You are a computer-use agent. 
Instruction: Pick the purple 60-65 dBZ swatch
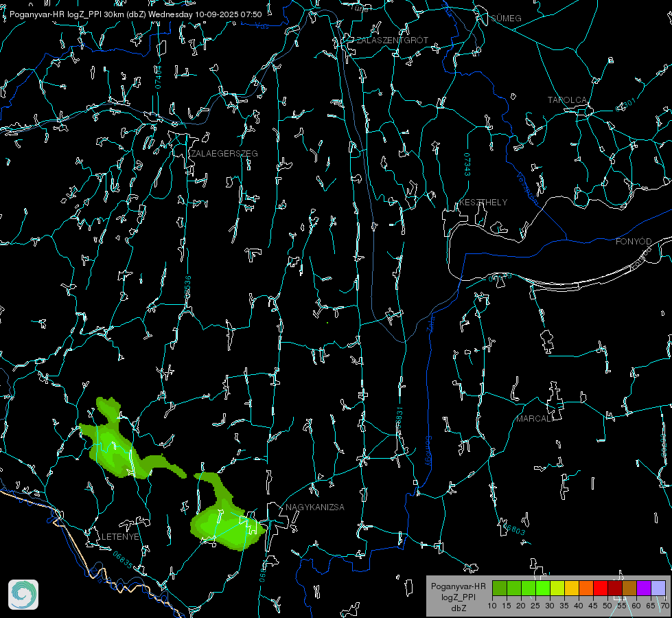[644, 588]
